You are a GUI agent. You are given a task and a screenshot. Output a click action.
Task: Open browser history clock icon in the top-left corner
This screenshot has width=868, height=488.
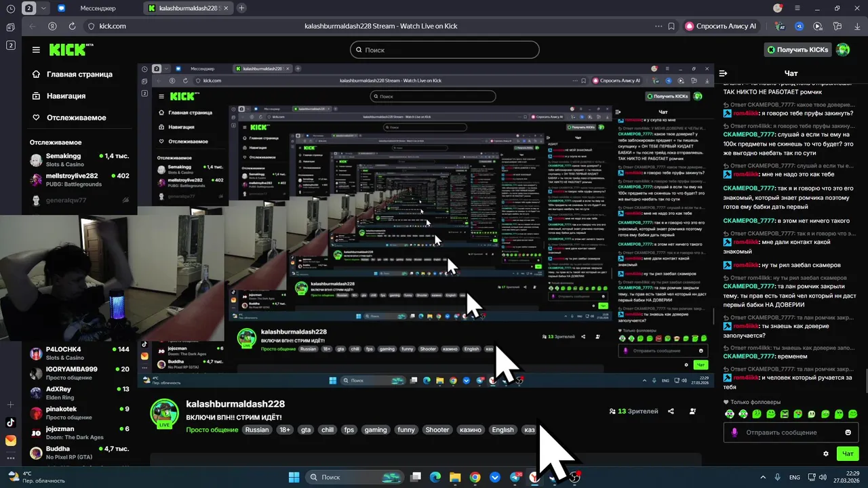point(10,8)
